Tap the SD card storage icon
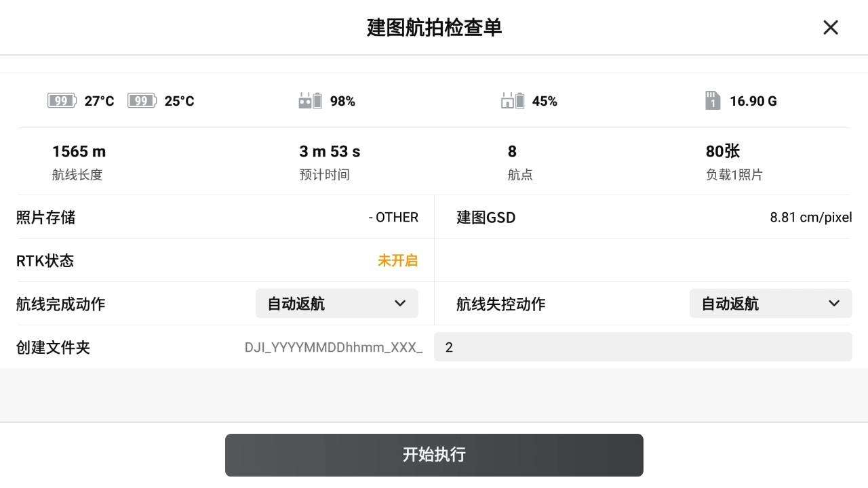The image size is (868, 488). coord(712,101)
